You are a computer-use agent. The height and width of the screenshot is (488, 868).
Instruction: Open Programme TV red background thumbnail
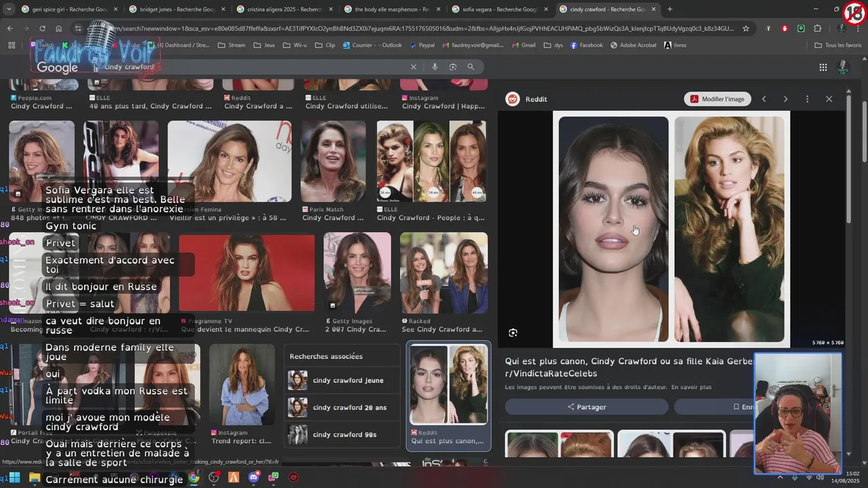[247, 272]
